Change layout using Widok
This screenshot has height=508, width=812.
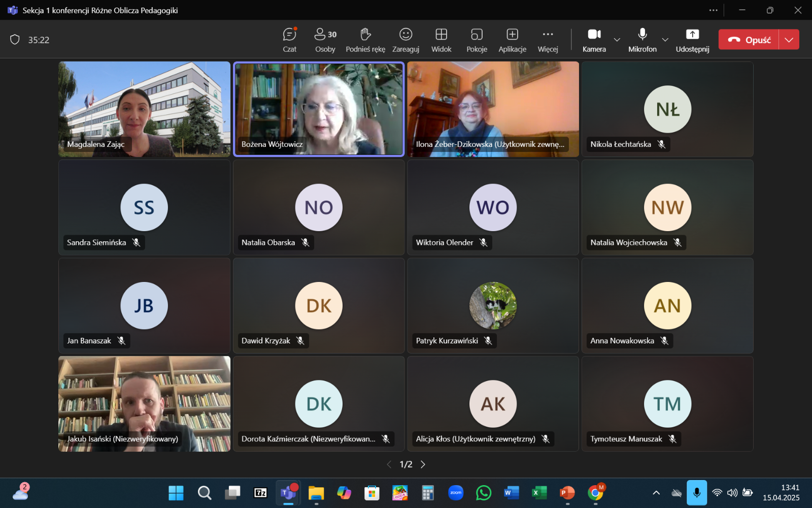[x=441, y=40]
